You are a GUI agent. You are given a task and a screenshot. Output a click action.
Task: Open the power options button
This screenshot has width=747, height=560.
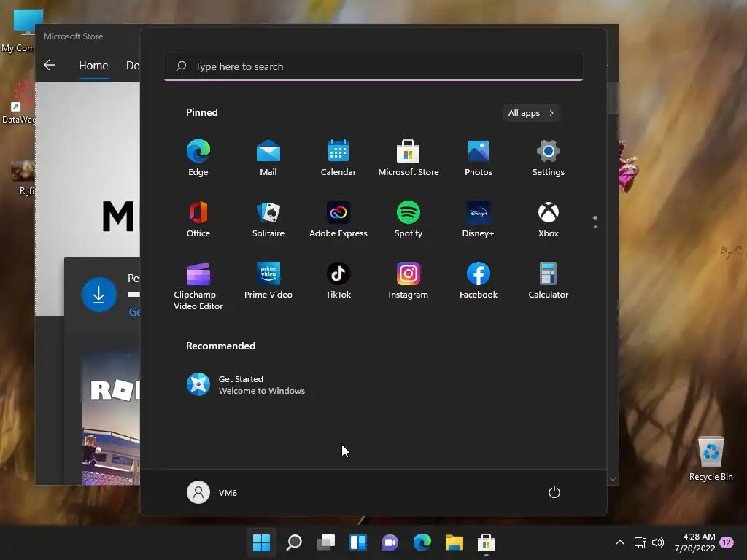click(x=554, y=492)
